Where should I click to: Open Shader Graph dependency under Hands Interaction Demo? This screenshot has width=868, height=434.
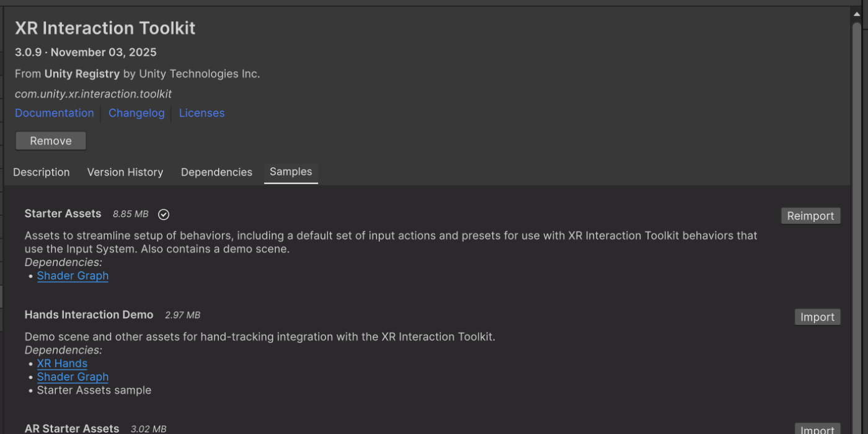pos(73,377)
